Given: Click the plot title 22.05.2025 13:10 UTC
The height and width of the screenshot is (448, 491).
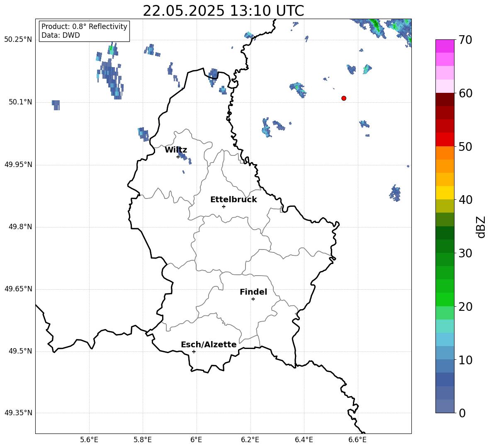Looking at the screenshot, I should coord(224,11).
